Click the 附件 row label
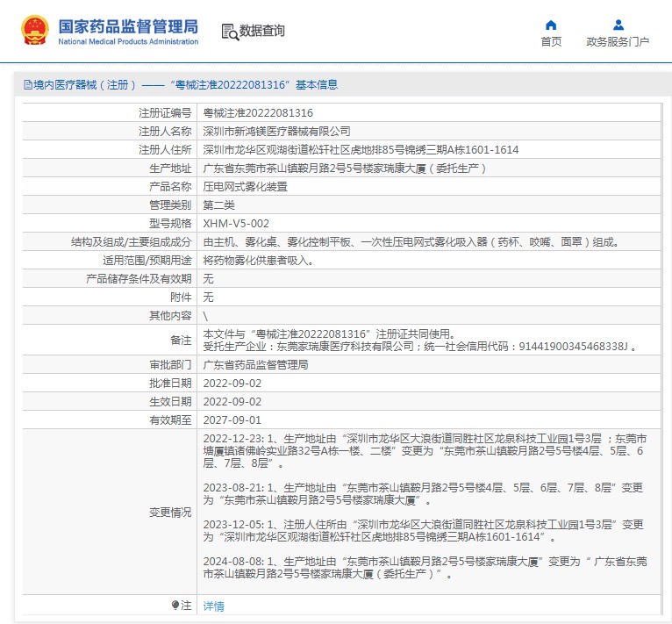The width and height of the screenshot is (672, 624). (181, 298)
